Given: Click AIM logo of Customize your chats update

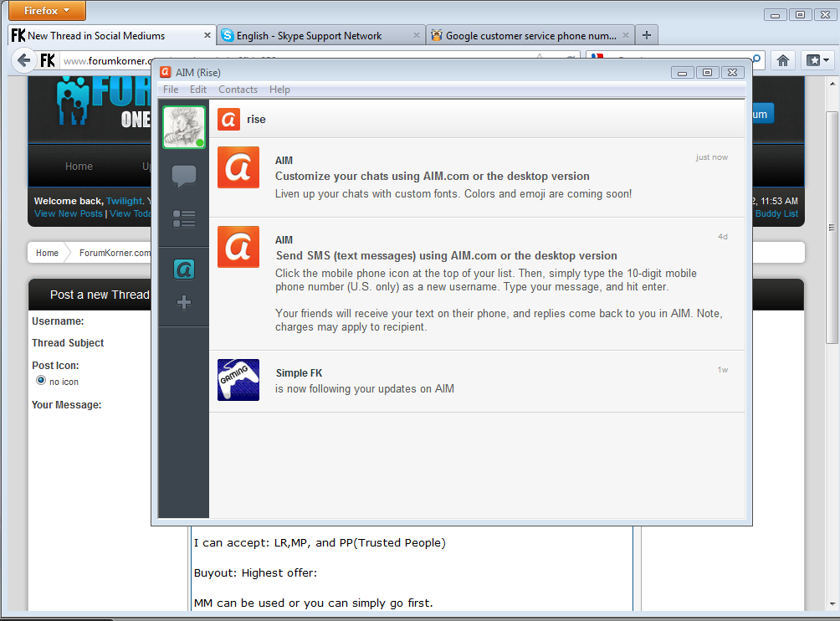Looking at the screenshot, I should tap(238, 167).
